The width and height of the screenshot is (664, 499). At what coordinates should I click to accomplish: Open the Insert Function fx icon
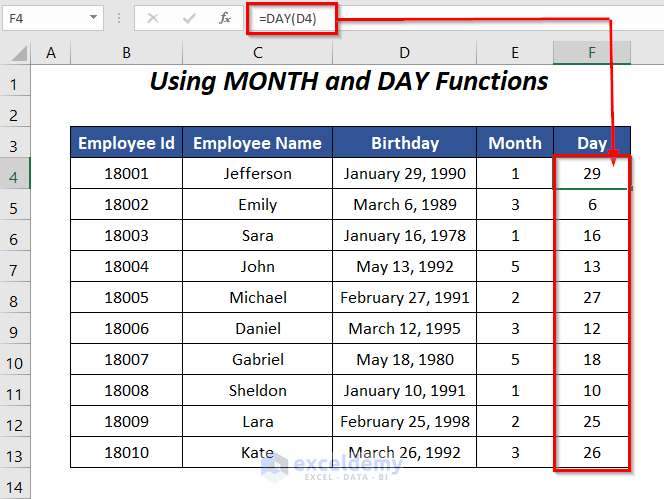click(x=225, y=18)
